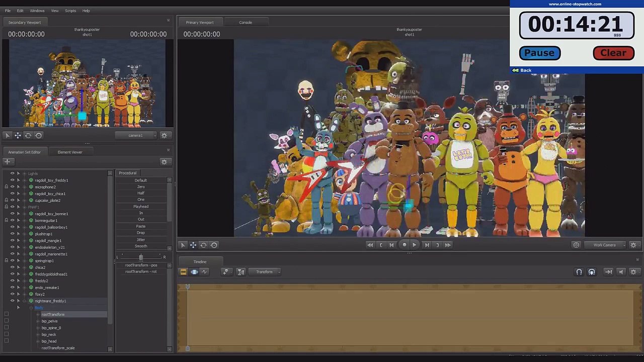Click the Pause button on the stopwatch

click(539, 53)
